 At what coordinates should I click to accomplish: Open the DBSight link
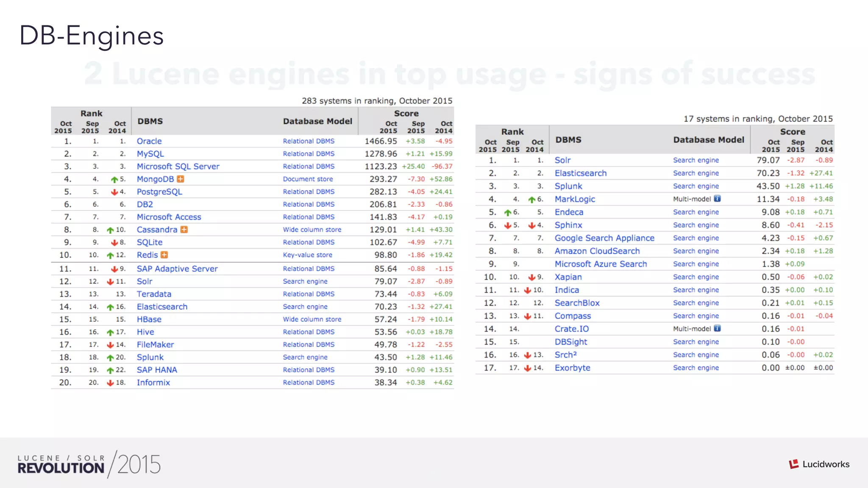(571, 342)
